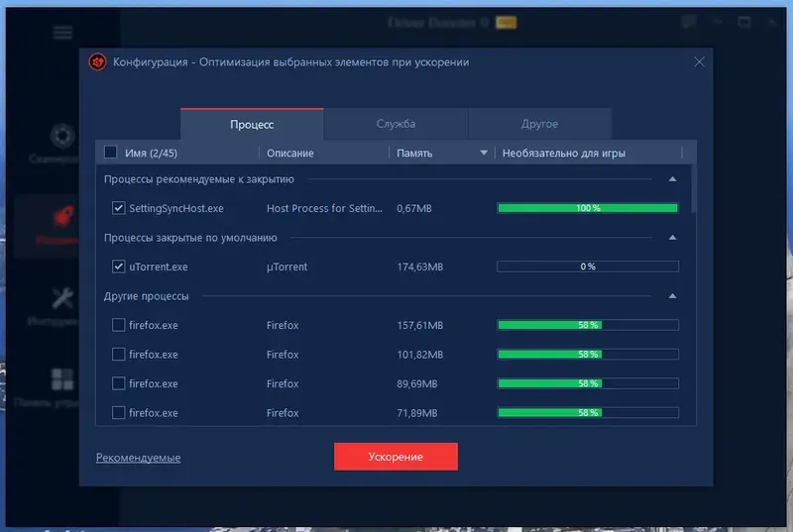Close the Конфигурация dialog
The width and height of the screenshot is (793, 532).
699,61
